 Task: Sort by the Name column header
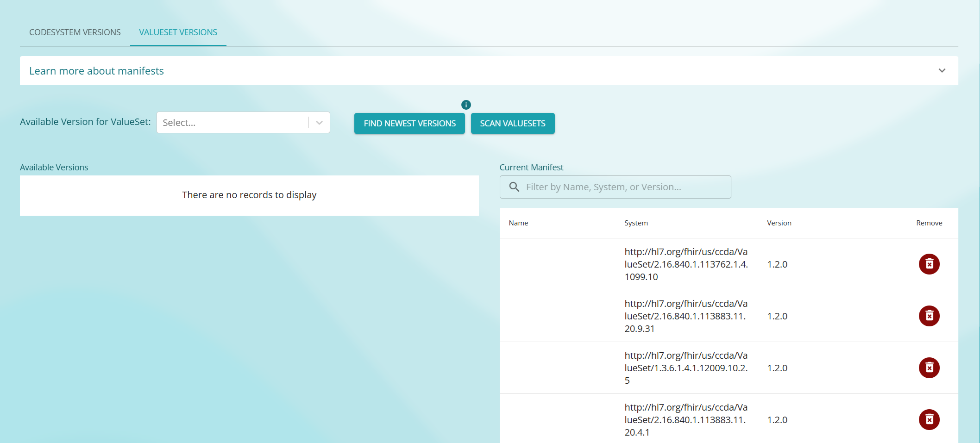point(518,223)
